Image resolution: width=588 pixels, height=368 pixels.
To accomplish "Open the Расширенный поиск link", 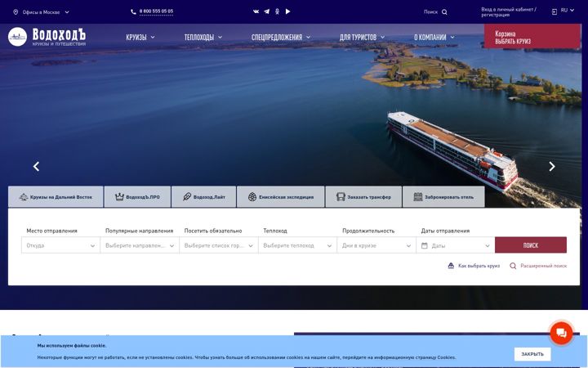I will click(543, 266).
